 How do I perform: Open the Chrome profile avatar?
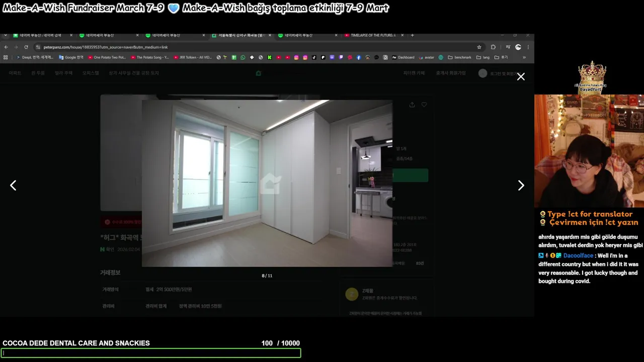click(x=518, y=47)
